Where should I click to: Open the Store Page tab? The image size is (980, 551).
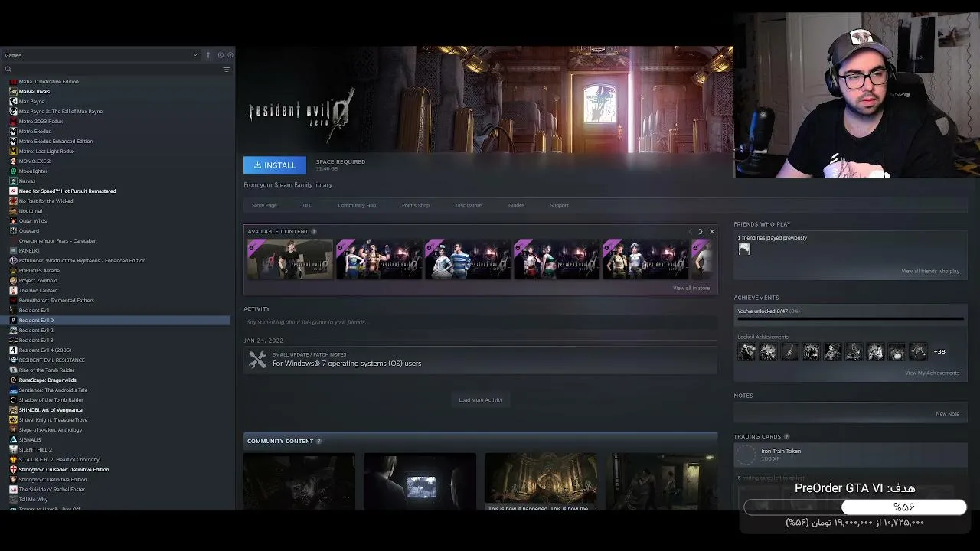coord(264,205)
